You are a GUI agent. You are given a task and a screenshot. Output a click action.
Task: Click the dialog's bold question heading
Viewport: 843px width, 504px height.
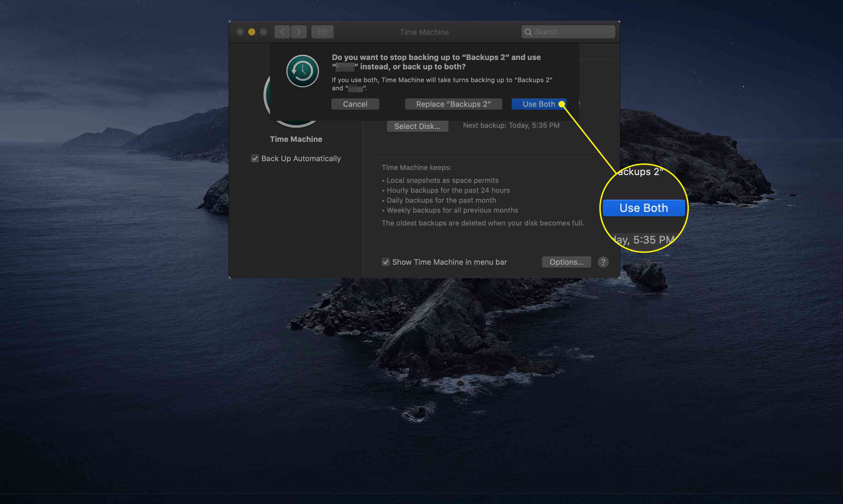click(x=436, y=62)
